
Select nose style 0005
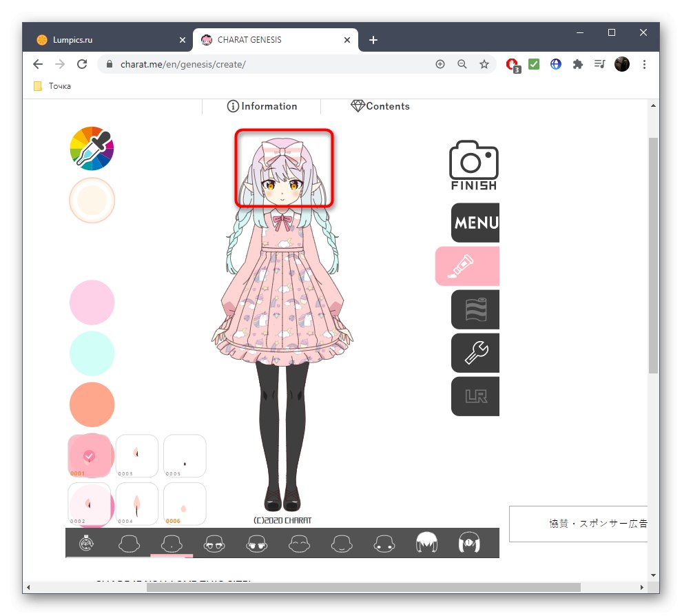[x=185, y=455]
